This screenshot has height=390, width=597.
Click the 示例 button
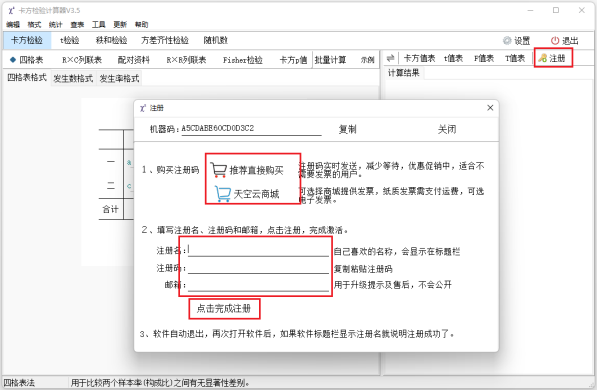(367, 60)
